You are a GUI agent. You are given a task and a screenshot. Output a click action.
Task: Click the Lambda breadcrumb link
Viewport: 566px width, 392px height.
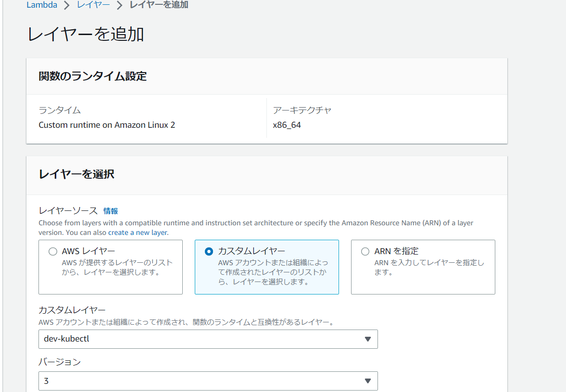coord(42,5)
